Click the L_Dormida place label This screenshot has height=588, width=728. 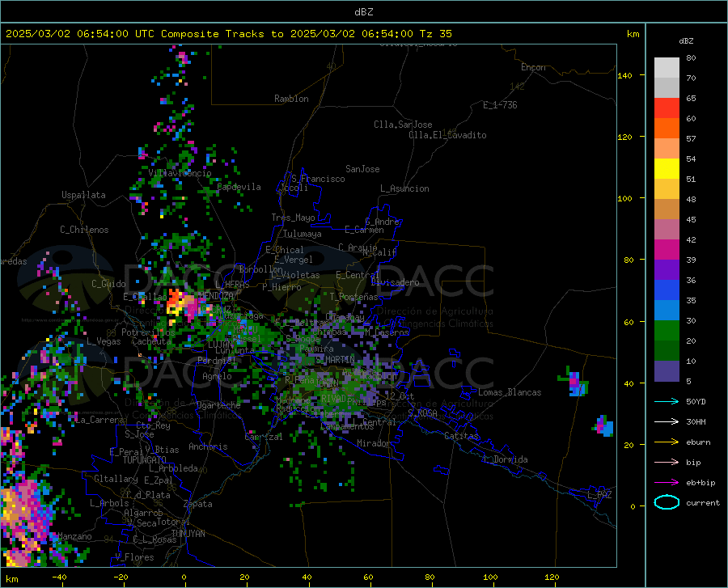click(506, 459)
